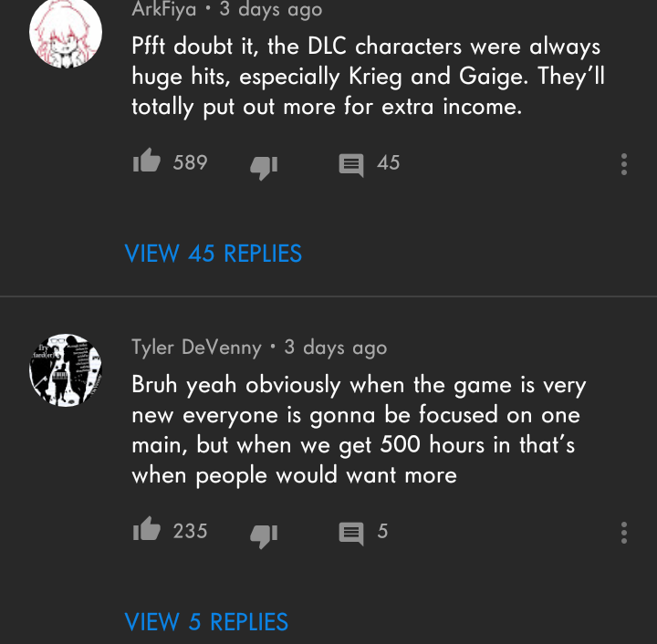Open reply icon on ArkFiya's comment

point(351,166)
